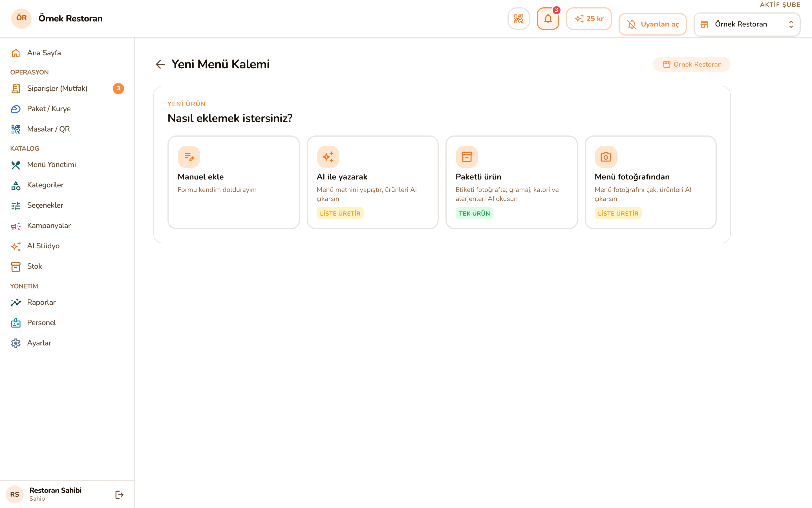The width and height of the screenshot is (812, 508).
Task: Click the ÖR restaurant logo avatar
Action: click(21, 18)
